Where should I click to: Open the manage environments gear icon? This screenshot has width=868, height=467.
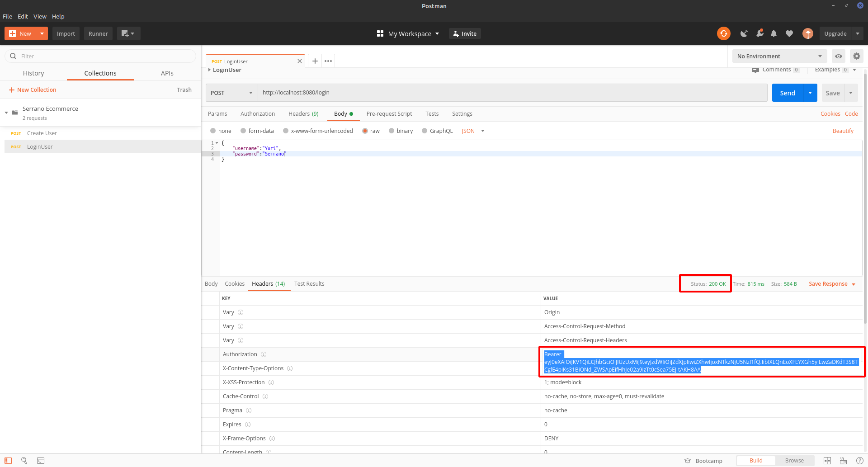click(x=857, y=56)
